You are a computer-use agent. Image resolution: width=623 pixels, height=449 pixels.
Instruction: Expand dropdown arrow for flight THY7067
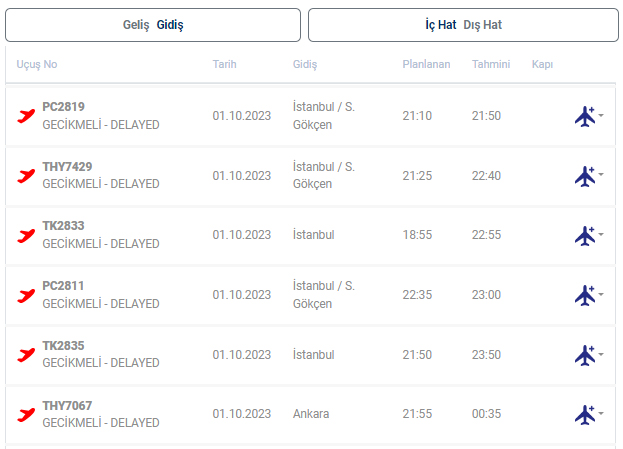point(601,414)
